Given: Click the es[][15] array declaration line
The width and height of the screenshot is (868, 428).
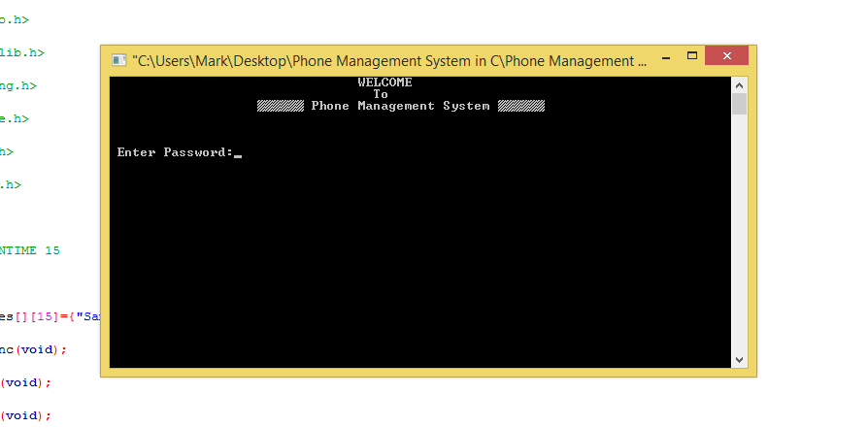Looking at the screenshot, I should click(50, 316).
